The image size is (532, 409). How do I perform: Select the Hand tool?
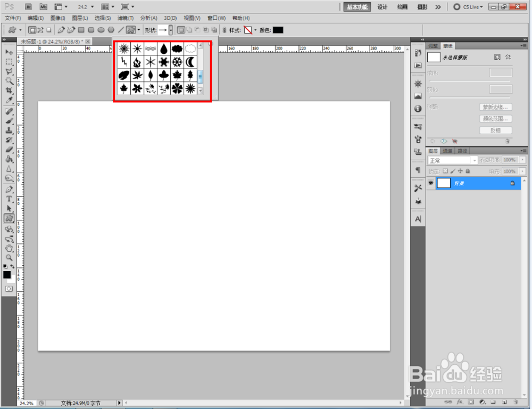(9, 248)
